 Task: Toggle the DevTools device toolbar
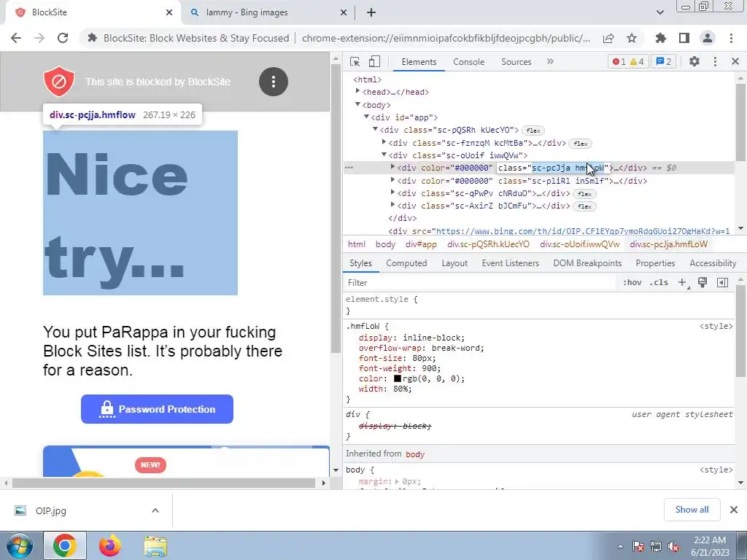[374, 61]
